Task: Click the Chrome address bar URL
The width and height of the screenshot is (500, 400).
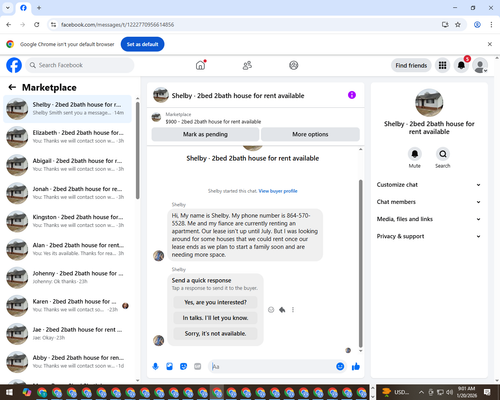Action: (x=117, y=25)
